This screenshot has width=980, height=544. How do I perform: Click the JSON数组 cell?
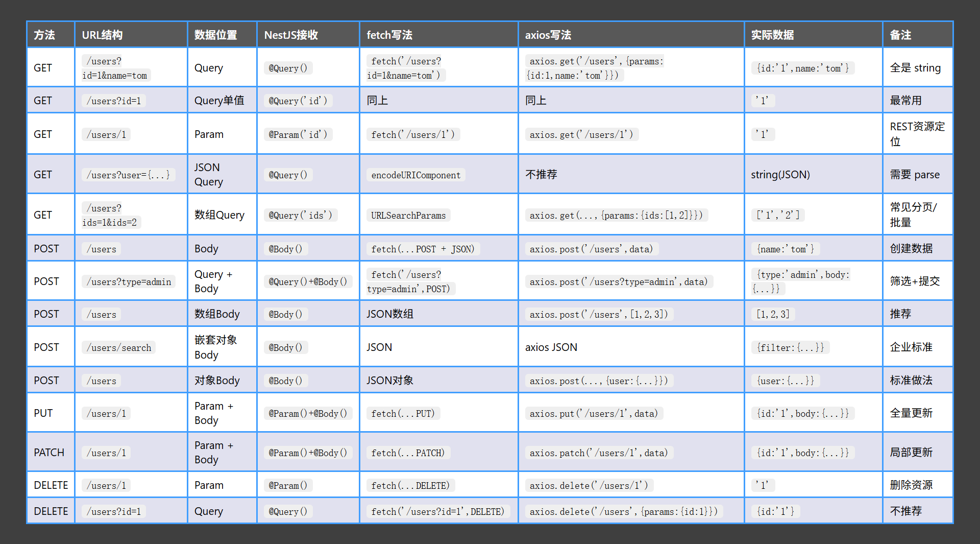pos(439,314)
